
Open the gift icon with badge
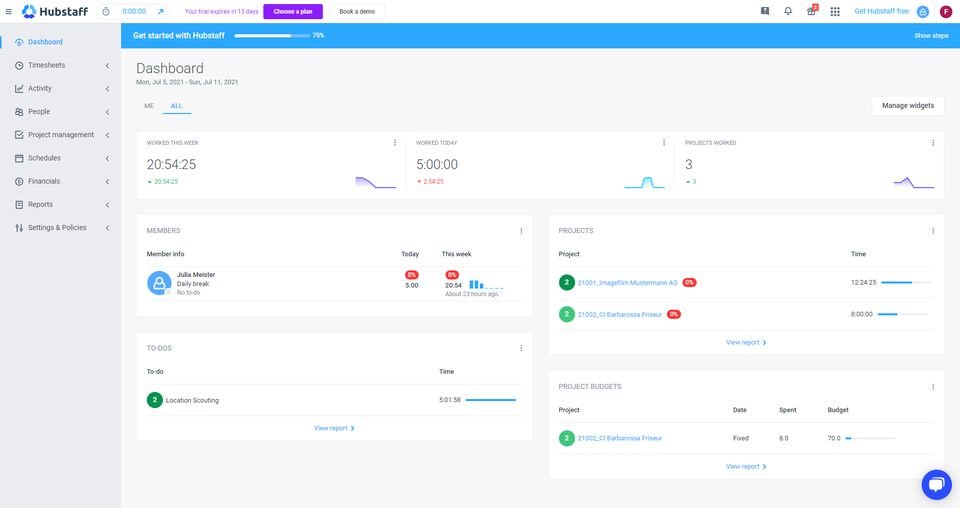[812, 10]
